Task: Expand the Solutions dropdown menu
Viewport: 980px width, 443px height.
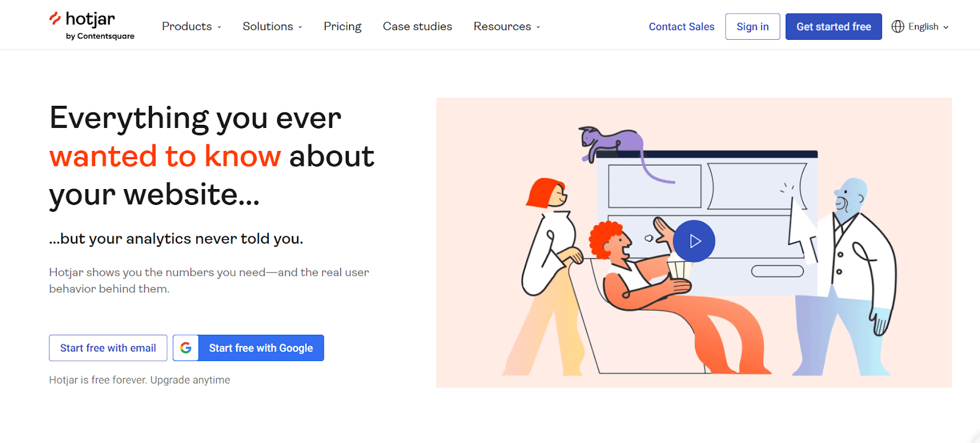Action: tap(273, 26)
